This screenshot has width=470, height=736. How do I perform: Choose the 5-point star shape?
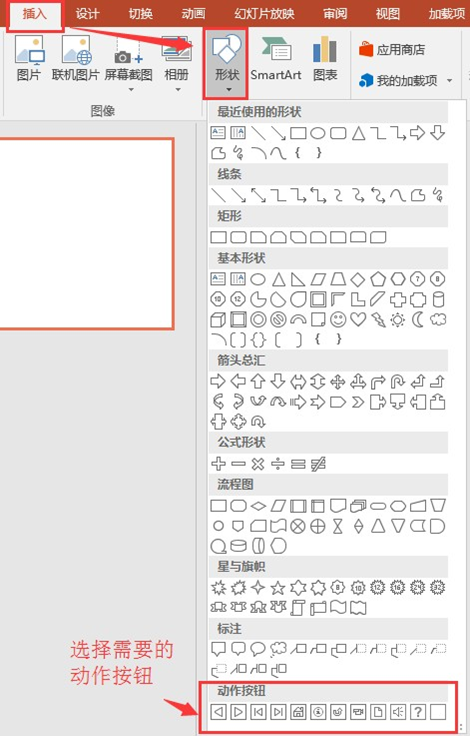[278, 587]
